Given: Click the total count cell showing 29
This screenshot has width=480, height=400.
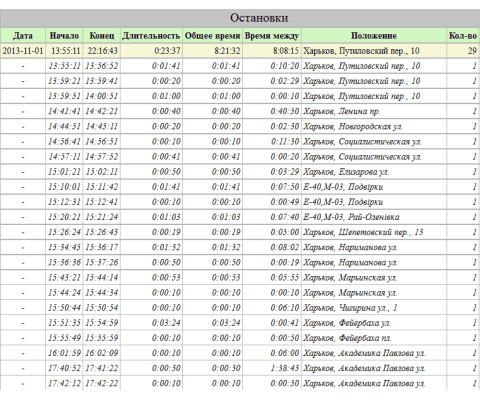Looking at the screenshot, I should 463,51.
